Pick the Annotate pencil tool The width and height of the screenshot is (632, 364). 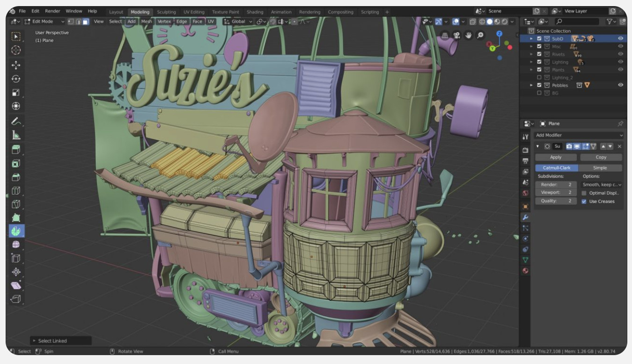tap(16, 121)
